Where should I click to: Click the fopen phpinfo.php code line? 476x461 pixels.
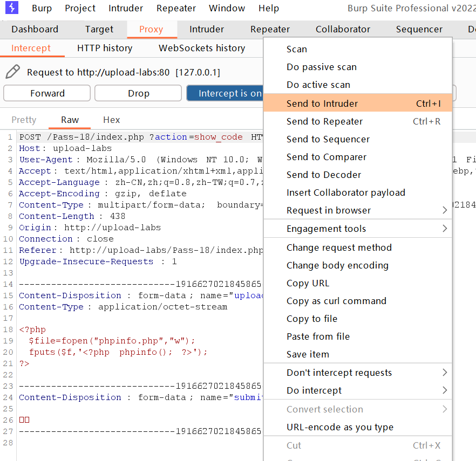112,341
